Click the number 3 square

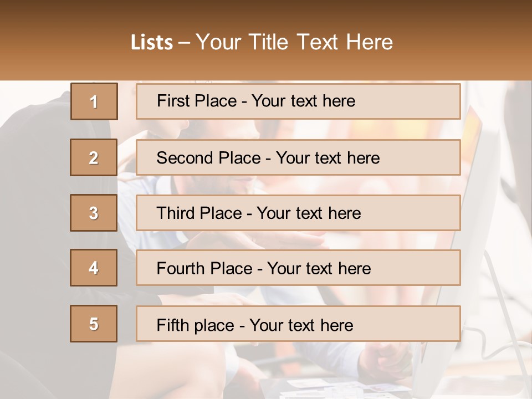click(x=94, y=213)
